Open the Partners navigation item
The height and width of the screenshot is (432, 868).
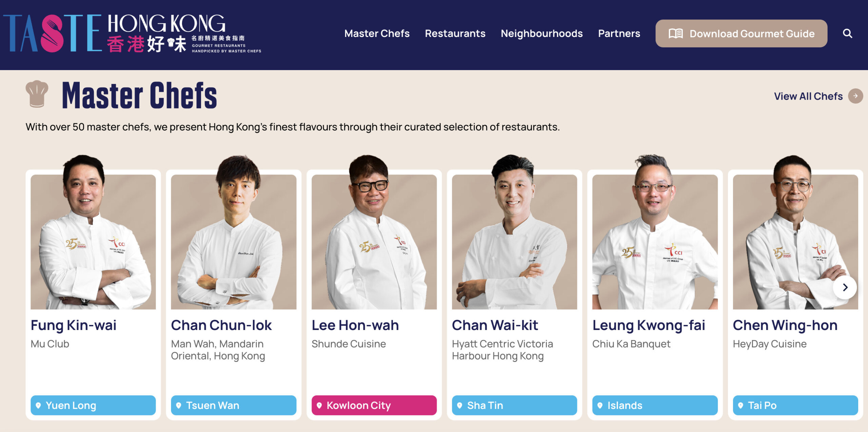(x=619, y=33)
